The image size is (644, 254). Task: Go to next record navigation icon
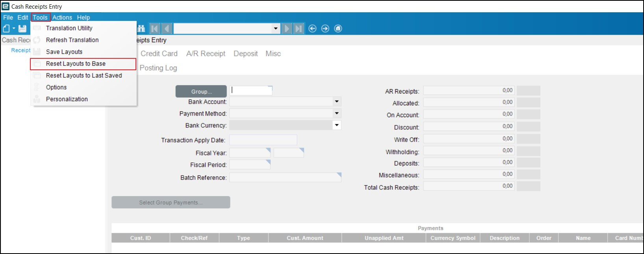coord(287,28)
